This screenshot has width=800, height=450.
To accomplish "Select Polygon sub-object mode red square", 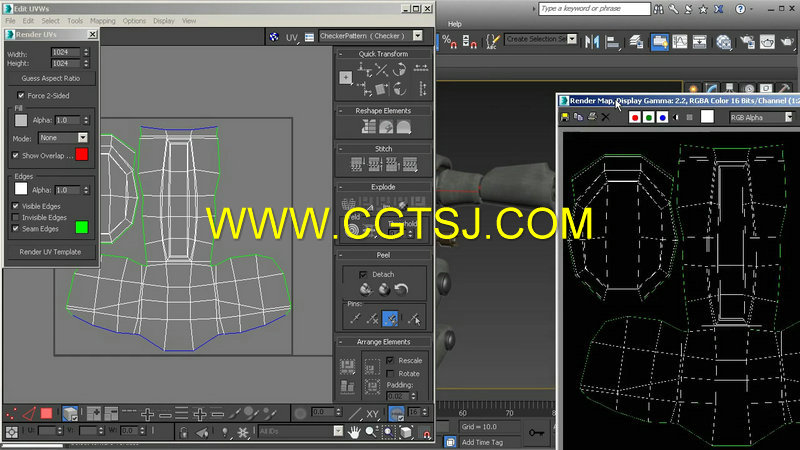I will coord(46,413).
